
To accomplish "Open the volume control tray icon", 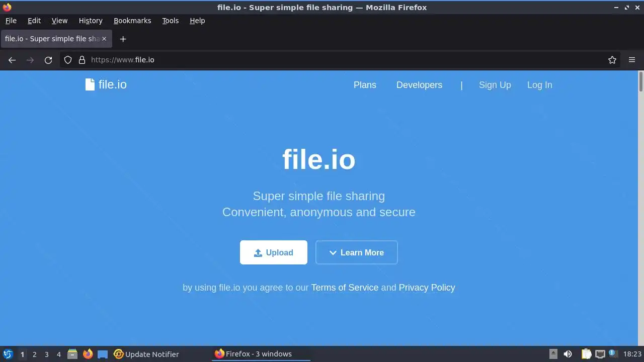I will [568, 354].
